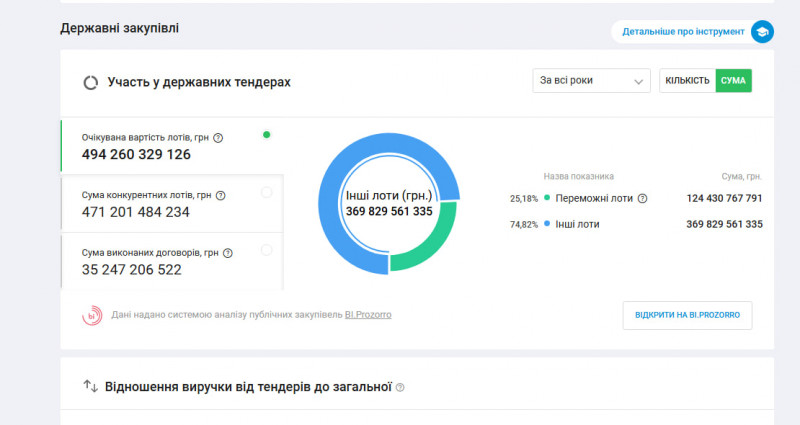Click the graduation cap icon
The height and width of the screenshot is (425, 800).
(762, 32)
